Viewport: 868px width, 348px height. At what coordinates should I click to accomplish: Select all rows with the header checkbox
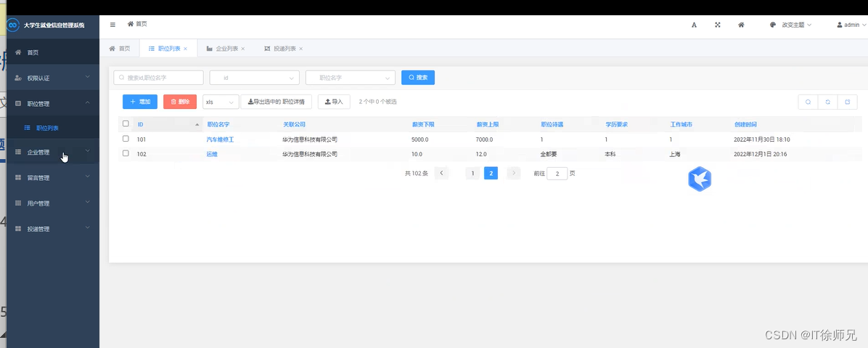[x=126, y=124]
